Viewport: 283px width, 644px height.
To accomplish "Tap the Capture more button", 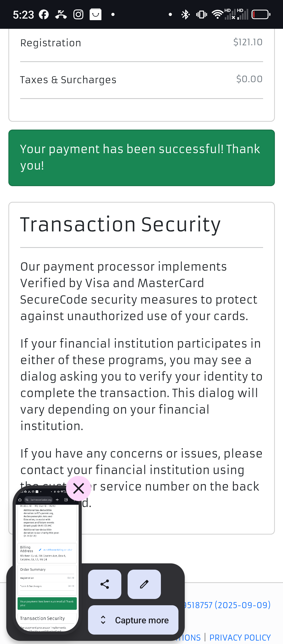I will 133,620.
